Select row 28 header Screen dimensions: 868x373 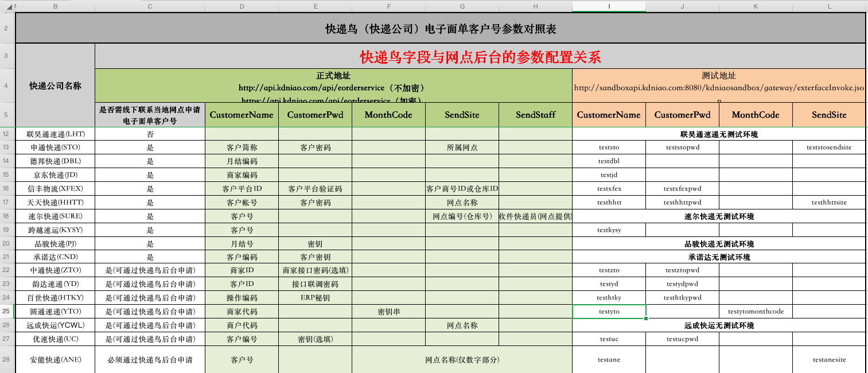click(6, 360)
